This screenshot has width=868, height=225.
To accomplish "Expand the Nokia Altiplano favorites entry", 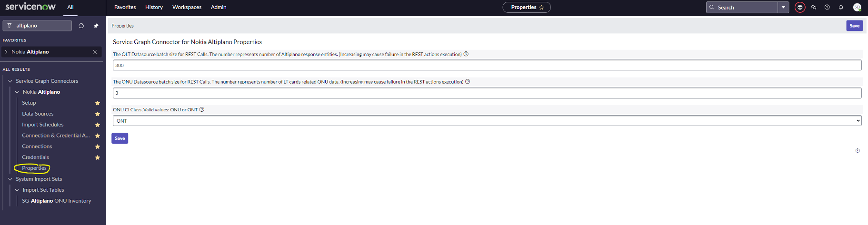I will (x=6, y=52).
